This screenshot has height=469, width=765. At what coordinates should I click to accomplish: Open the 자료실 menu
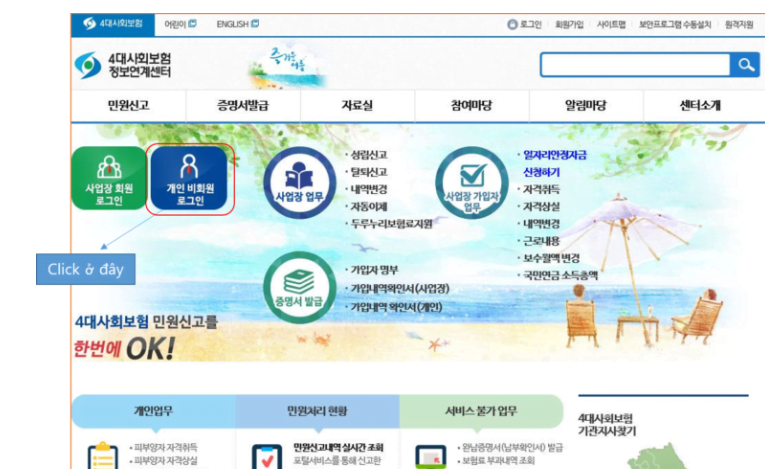(357, 105)
